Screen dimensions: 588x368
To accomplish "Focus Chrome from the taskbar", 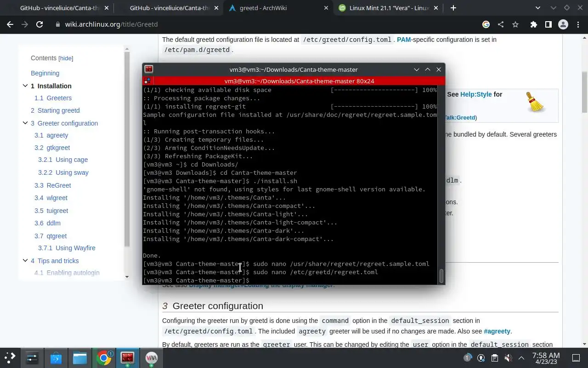I will point(104,357).
